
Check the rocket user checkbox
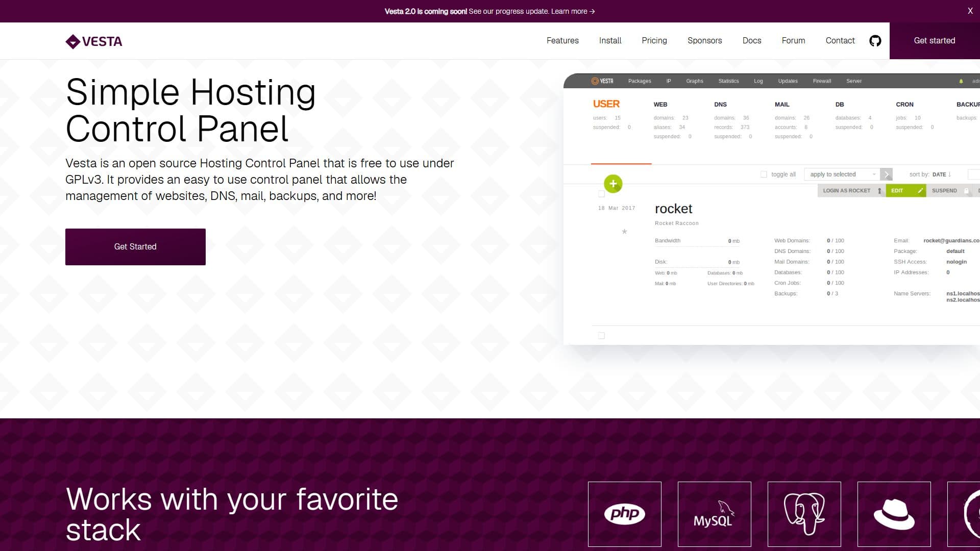tap(601, 194)
